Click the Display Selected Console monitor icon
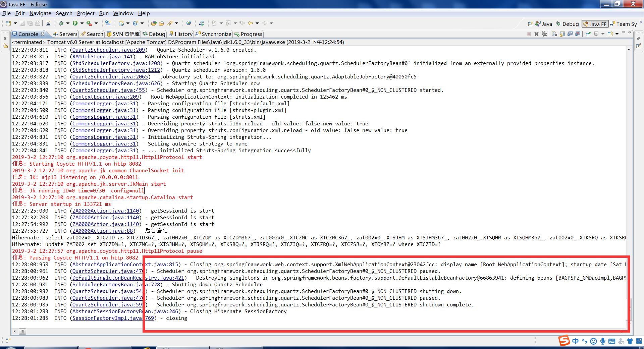The image size is (644, 349). (596, 34)
